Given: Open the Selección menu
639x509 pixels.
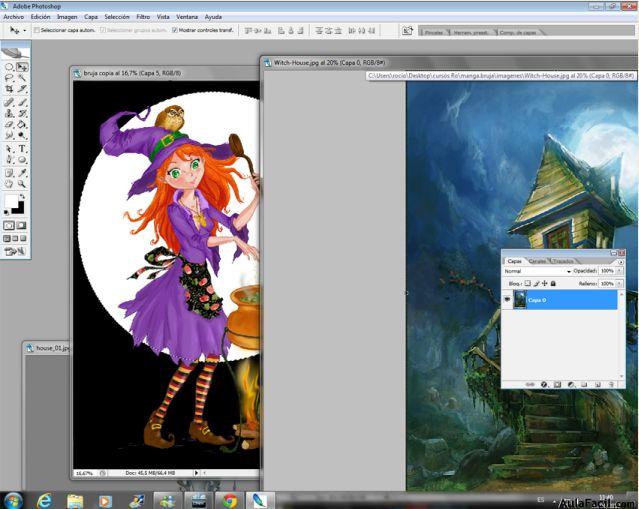Looking at the screenshot, I should (117, 17).
